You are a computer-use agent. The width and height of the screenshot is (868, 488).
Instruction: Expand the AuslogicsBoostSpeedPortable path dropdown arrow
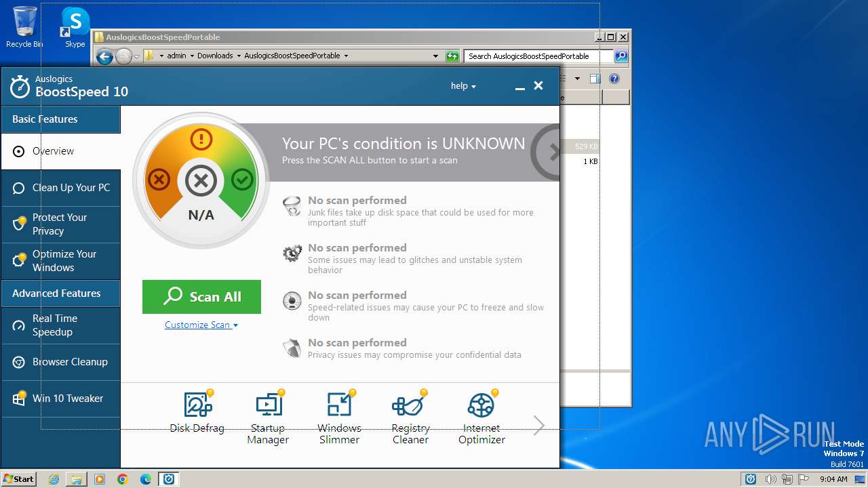(x=346, y=56)
